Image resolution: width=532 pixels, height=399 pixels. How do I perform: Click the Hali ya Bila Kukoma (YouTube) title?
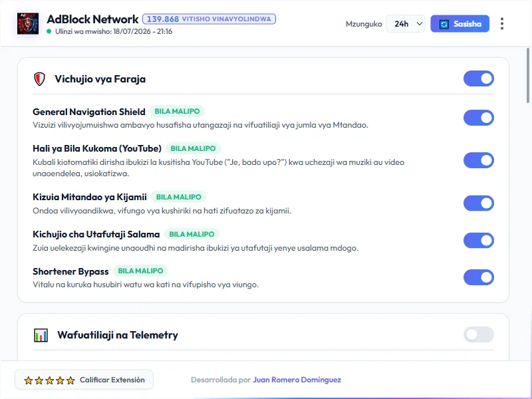(97, 148)
